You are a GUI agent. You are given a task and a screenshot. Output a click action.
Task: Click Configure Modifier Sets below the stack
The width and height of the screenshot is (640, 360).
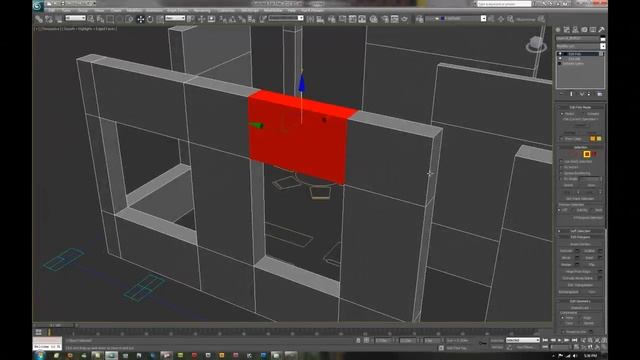click(x=600, y=94)
